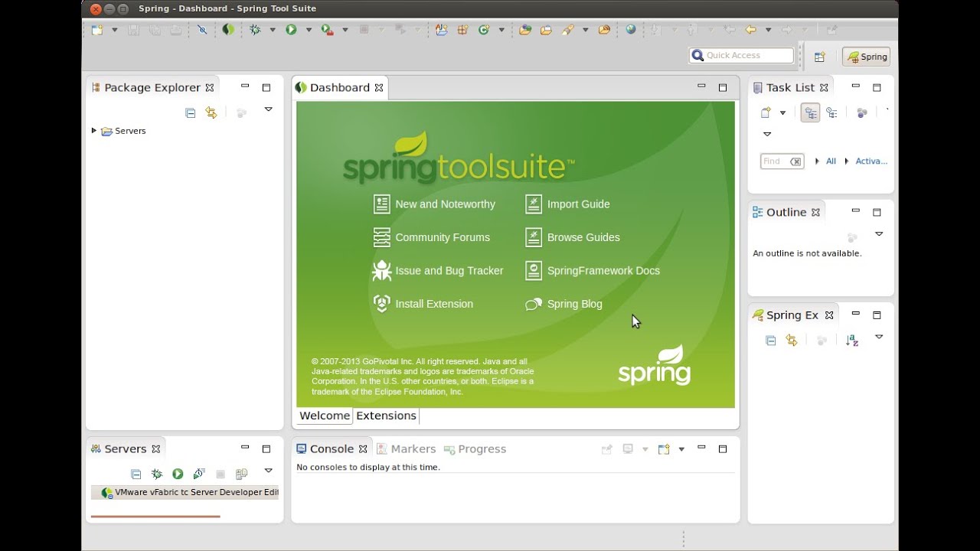This screenshot has height=551, width=980.
Task: Click into the Quick Access search field
Action: [741, 55]
